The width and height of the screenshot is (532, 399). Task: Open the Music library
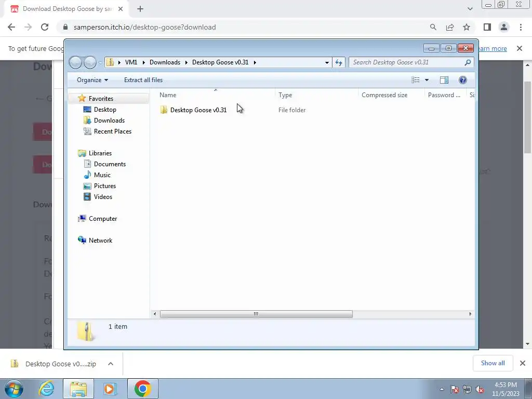coord(102,175)
